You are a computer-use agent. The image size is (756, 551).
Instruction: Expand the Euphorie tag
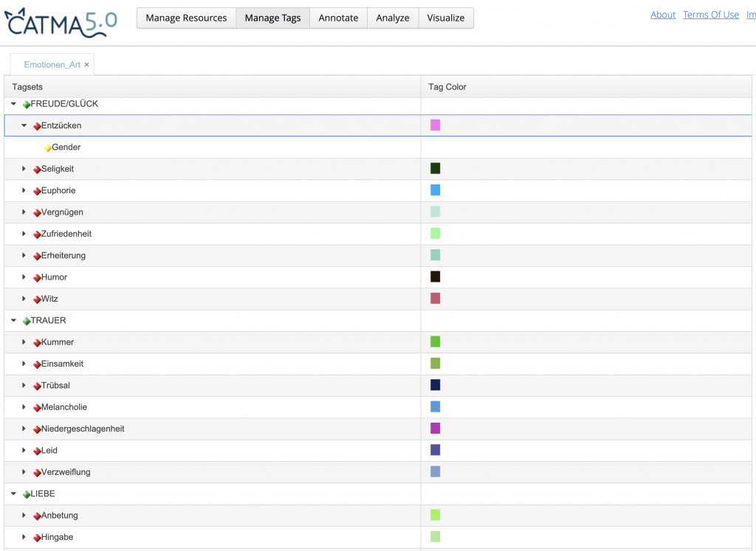(24, 190)
